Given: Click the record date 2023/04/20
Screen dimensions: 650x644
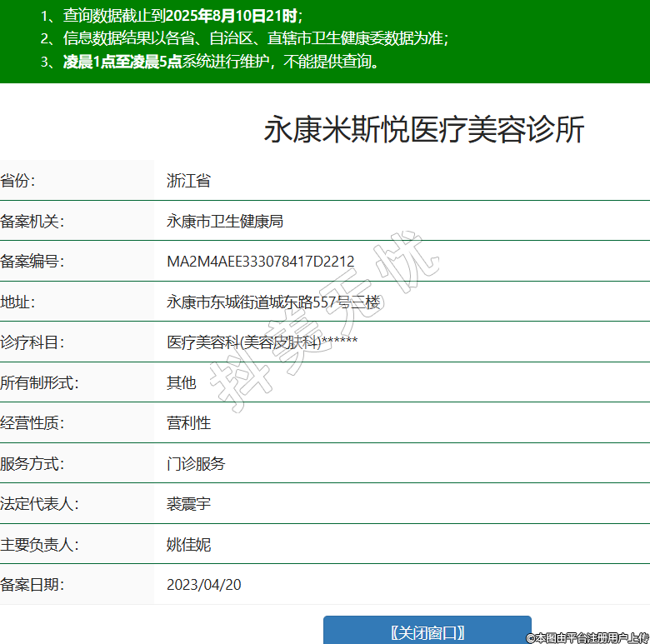Looking at the screenshot, I should 203,585.
